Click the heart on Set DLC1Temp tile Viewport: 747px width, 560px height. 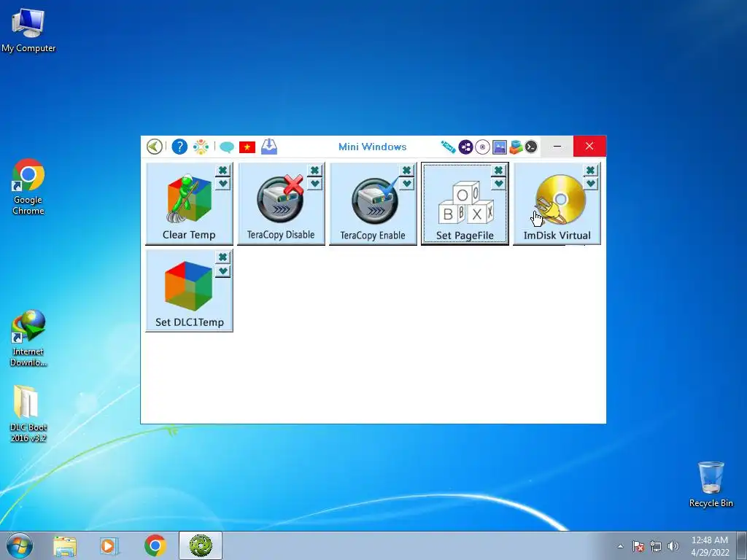coord(222,271)
